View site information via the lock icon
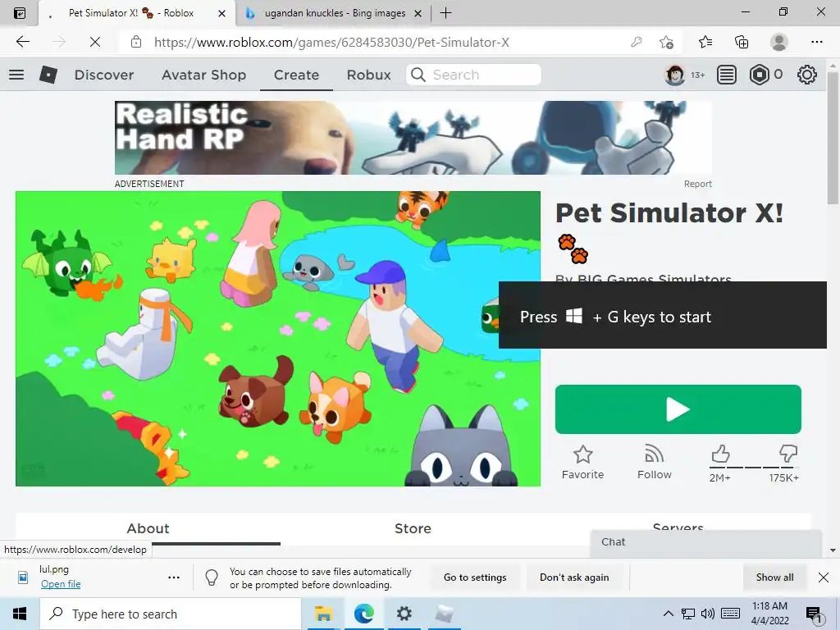The width and height of the screenshot is (840, 630). (x=136, y=42)
